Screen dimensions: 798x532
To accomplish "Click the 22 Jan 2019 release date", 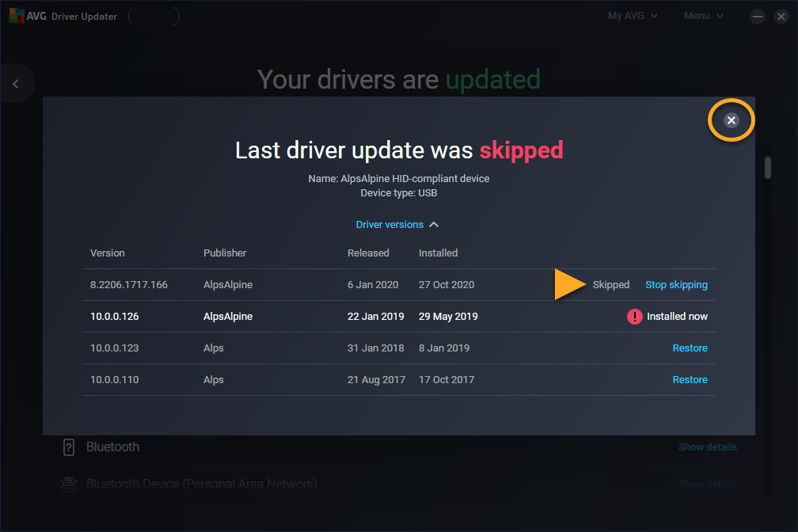I will pyautogui.click(x=375, y=316).
